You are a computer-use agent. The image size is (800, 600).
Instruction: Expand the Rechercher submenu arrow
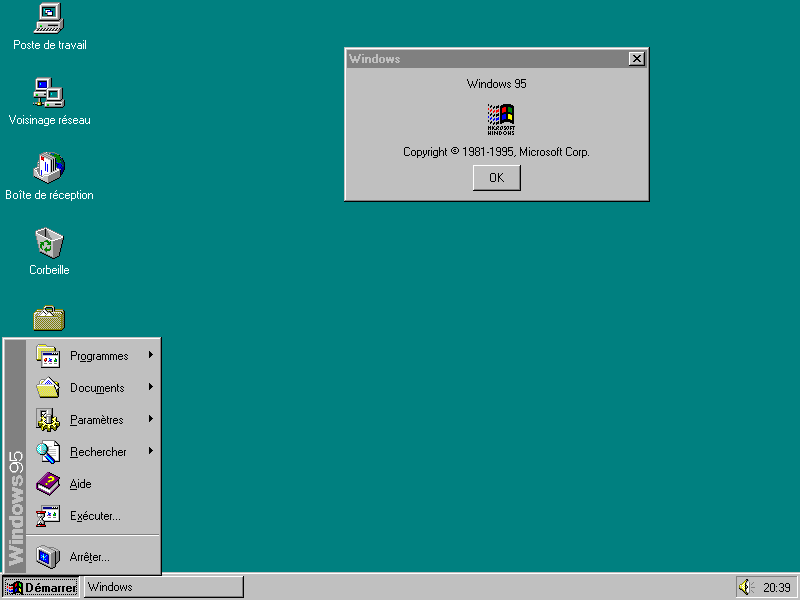pos(151,451)
